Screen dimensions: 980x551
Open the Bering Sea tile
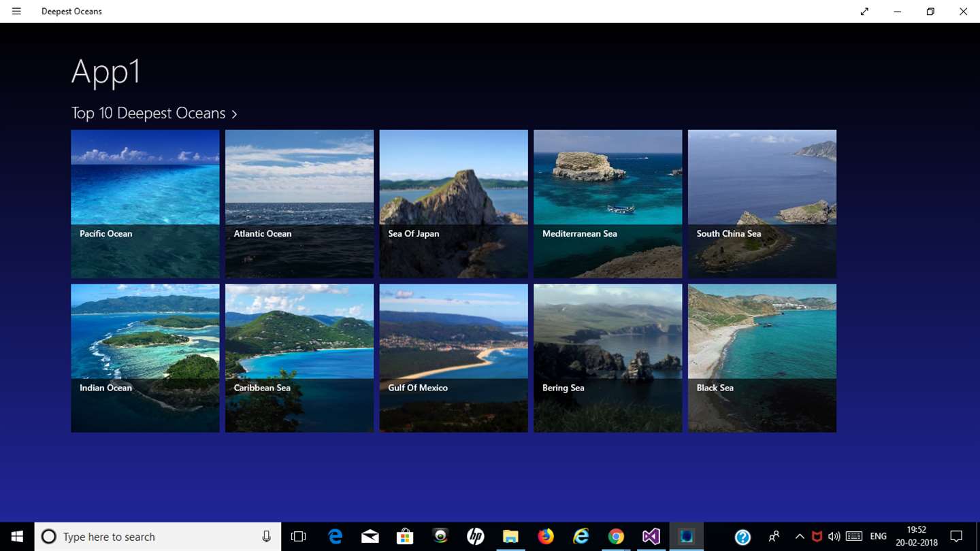[x=608, y=358]
